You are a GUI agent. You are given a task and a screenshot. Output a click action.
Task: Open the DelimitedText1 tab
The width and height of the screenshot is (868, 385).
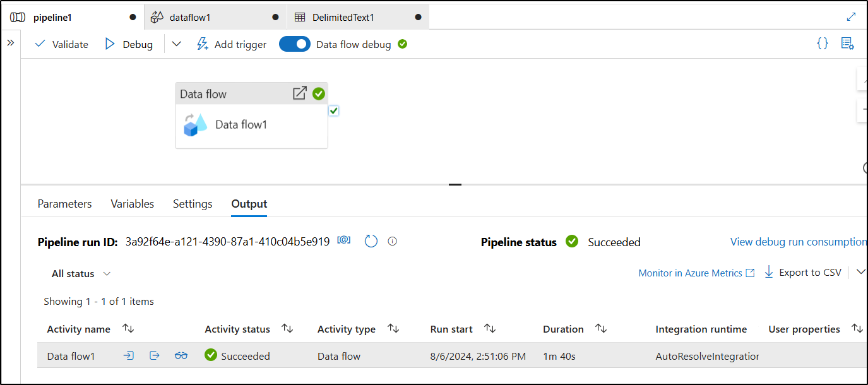point(358,17)
